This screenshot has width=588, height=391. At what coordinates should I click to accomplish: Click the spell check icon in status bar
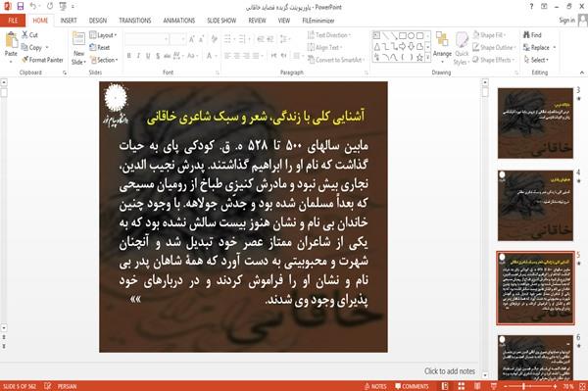tap(47, 386)
